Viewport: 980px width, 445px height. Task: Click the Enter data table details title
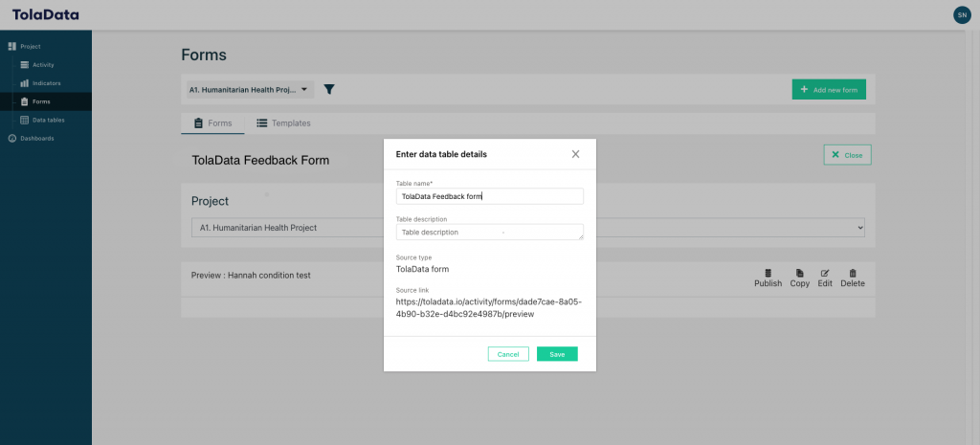[441, 154]
